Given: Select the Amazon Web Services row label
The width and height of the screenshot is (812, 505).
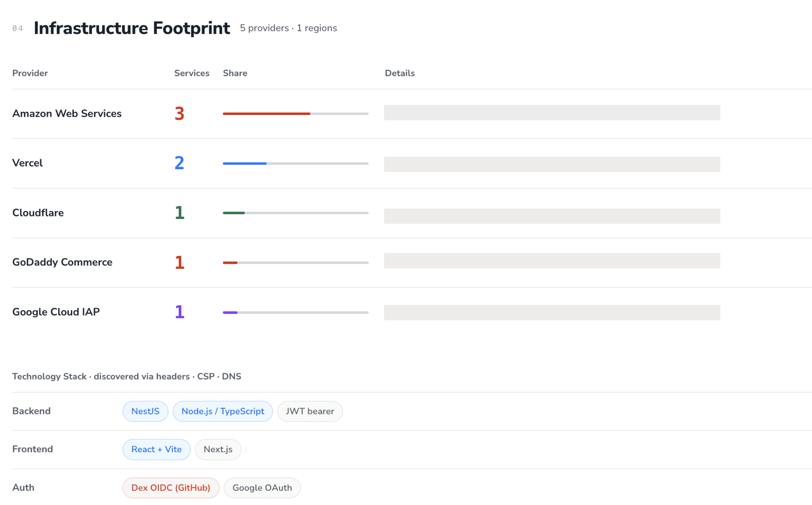Looking at the screenshot, I should coord(67,114).
